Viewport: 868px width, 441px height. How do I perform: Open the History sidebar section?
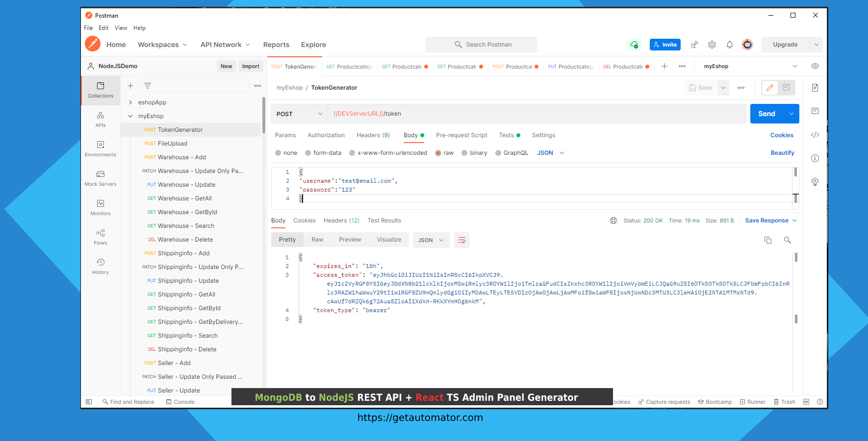[101, 267]
